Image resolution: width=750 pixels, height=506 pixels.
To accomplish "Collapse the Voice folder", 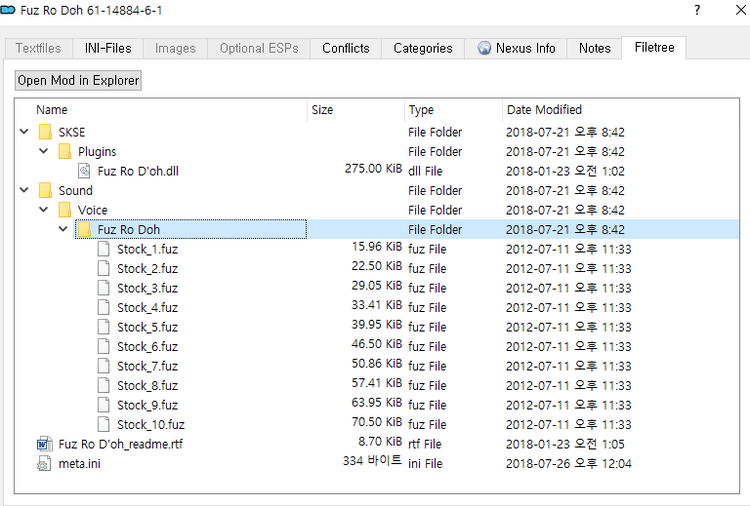I will (44, 209).
